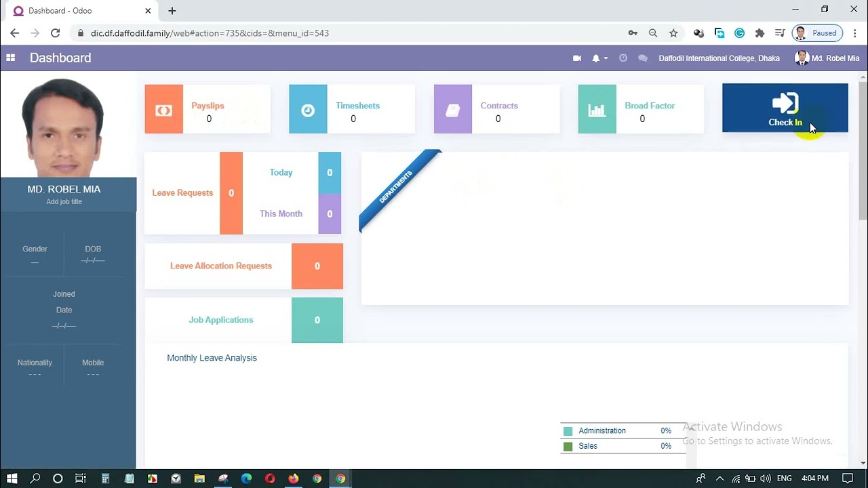Open the volume control in tray
Viewport: 868px width, 488px height.
(766, 479)
